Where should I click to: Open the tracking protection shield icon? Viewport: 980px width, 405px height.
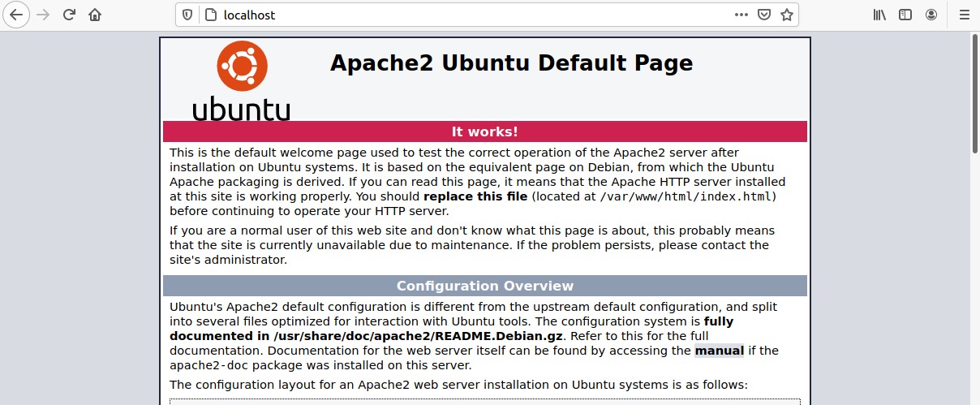(x=187, y=15)
